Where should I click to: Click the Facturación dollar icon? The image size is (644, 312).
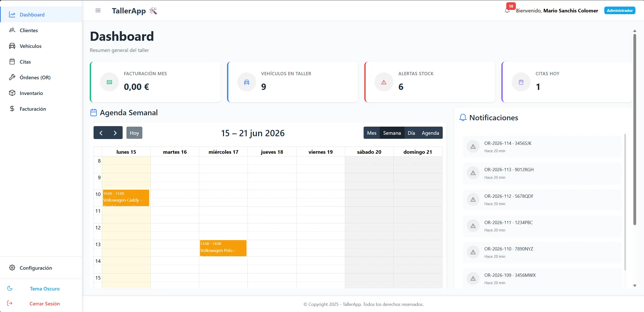coord(12,109)
